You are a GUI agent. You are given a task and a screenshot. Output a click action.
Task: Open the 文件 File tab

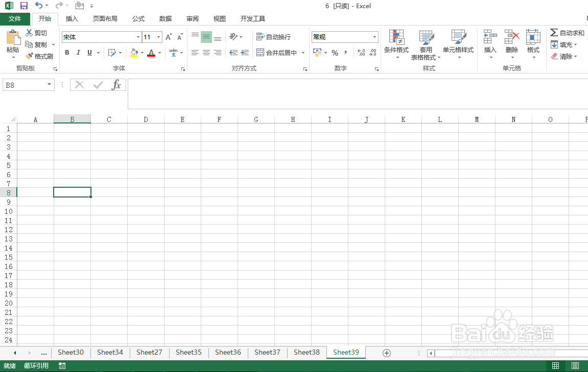point(15,19)
